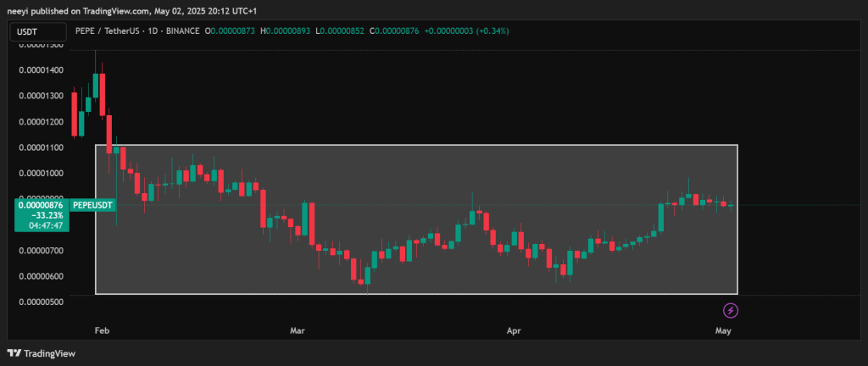Click the purple lightning bolt event icon
Screen dimensions: 868x366
729,310
